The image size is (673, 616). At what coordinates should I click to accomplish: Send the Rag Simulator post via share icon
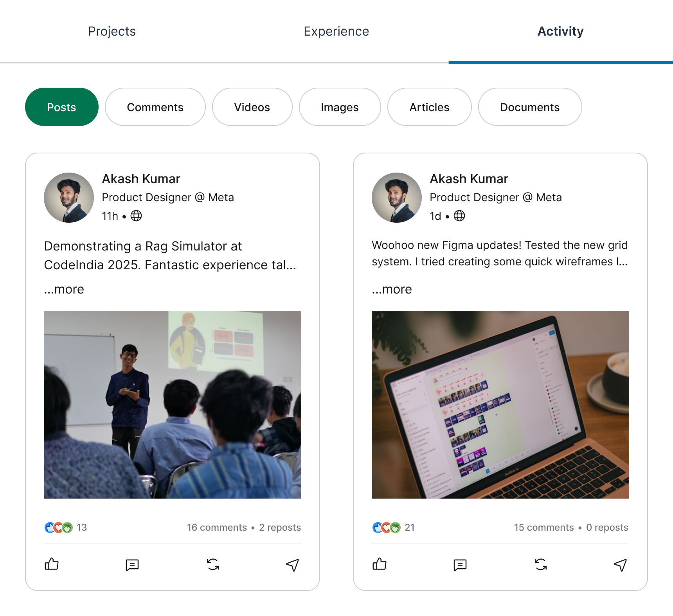point(292,565)
